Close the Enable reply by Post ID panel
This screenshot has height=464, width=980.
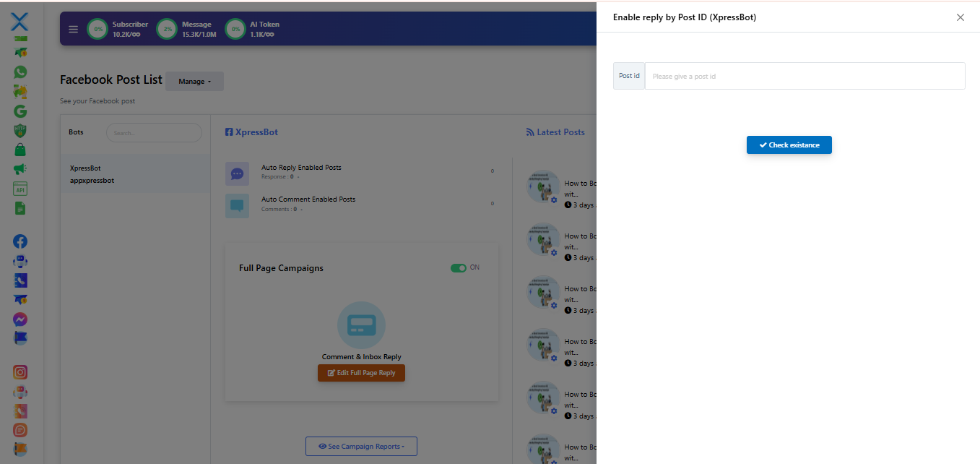coord(960,17)
